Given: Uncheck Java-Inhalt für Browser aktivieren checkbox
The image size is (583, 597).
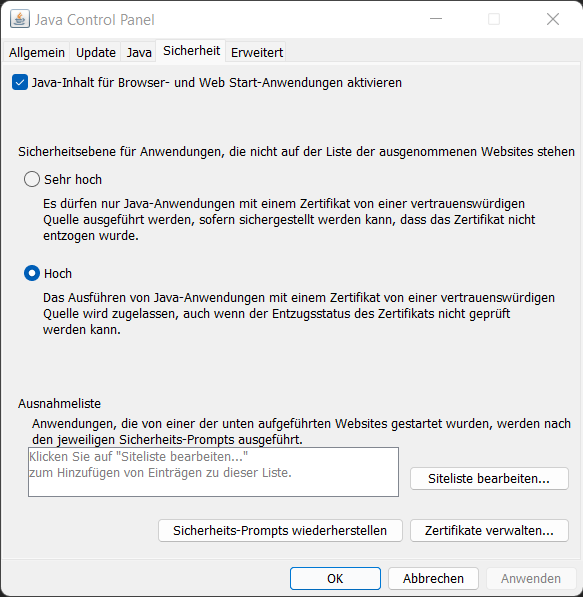Looking at the screenshot, I should click(x=20, y=82).
